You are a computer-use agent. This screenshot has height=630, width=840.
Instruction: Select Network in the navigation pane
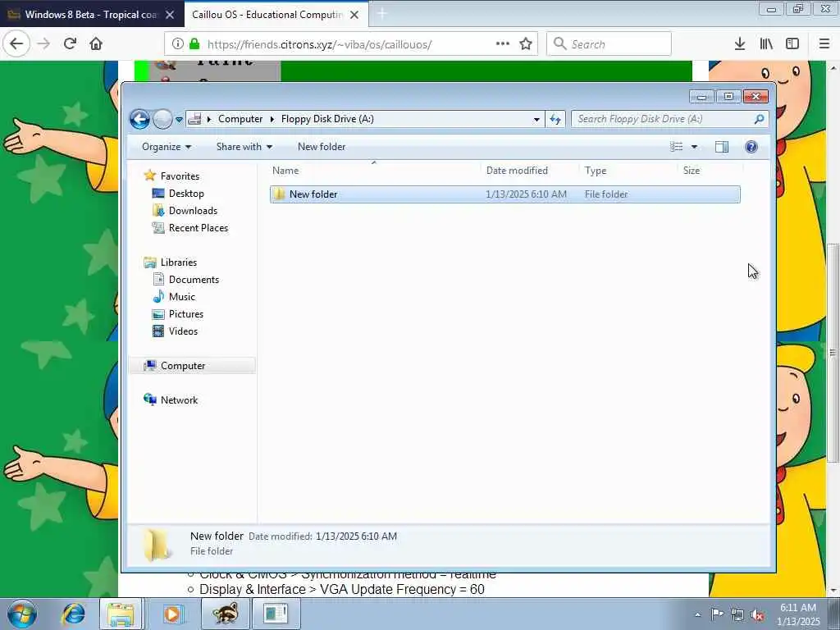coord(179,400)
